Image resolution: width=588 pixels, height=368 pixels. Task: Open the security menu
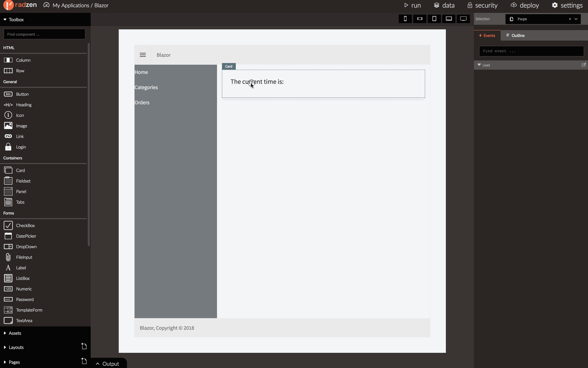click(x=482, y=5)
